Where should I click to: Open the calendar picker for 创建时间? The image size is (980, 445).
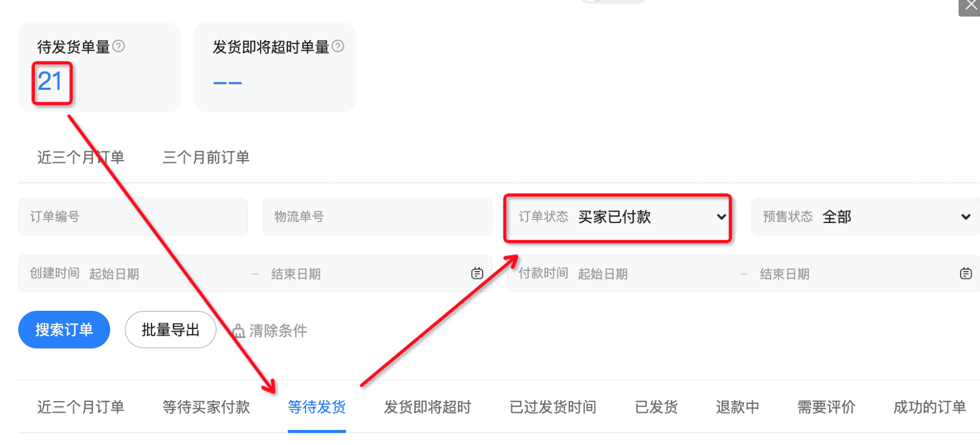pos(477,273)
